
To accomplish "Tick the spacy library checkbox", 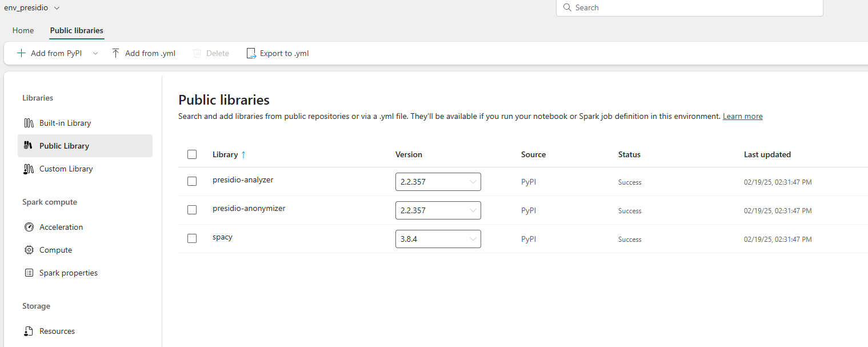I will [x=192, y=238].
